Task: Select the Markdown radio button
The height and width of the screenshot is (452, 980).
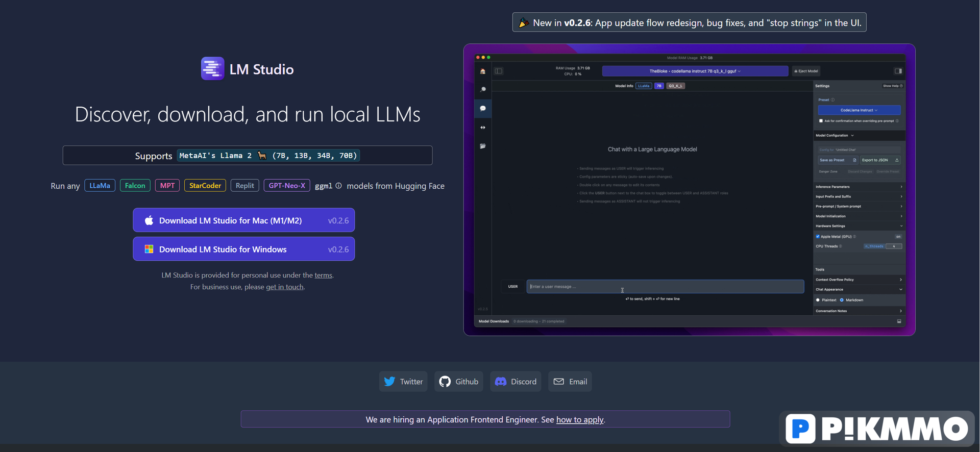Action: [842, 300]
